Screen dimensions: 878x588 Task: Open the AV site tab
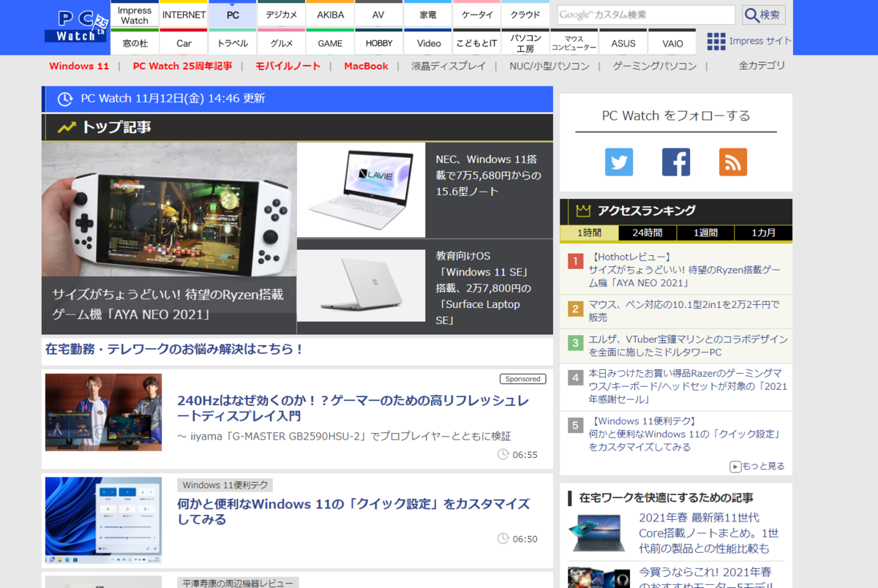378,15
